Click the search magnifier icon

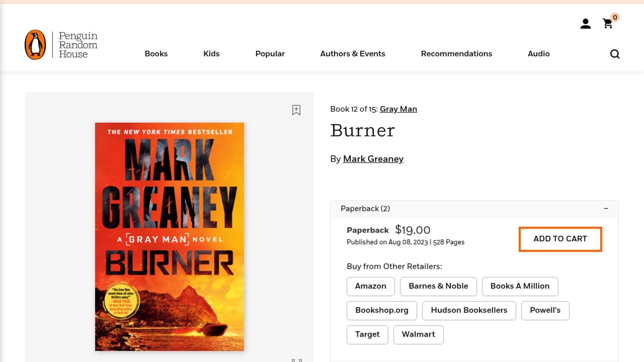pos(614,54)
